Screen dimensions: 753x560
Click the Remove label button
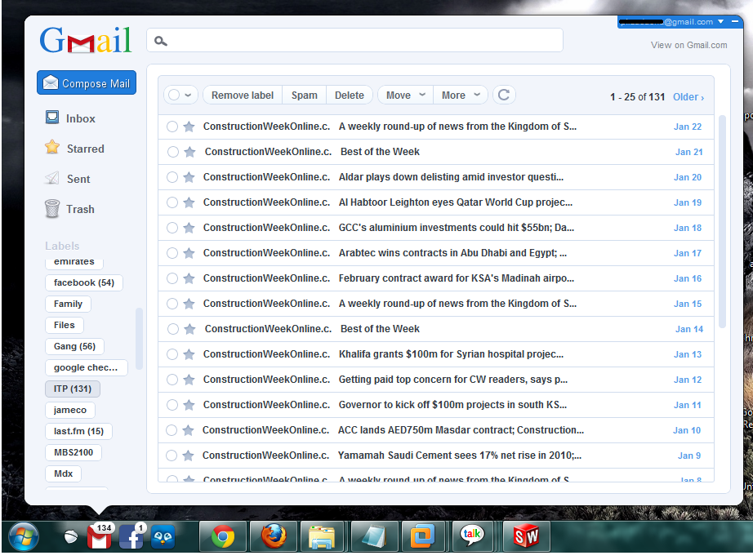243,95
